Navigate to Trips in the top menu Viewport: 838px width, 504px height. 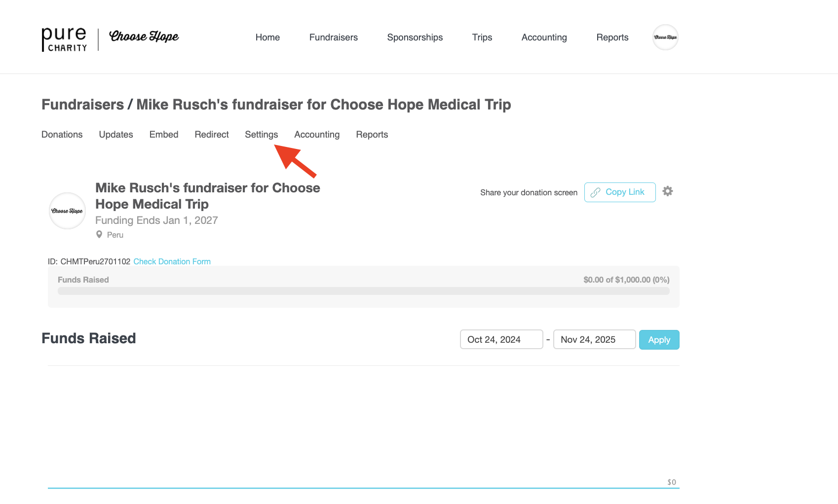coord(482,37)
